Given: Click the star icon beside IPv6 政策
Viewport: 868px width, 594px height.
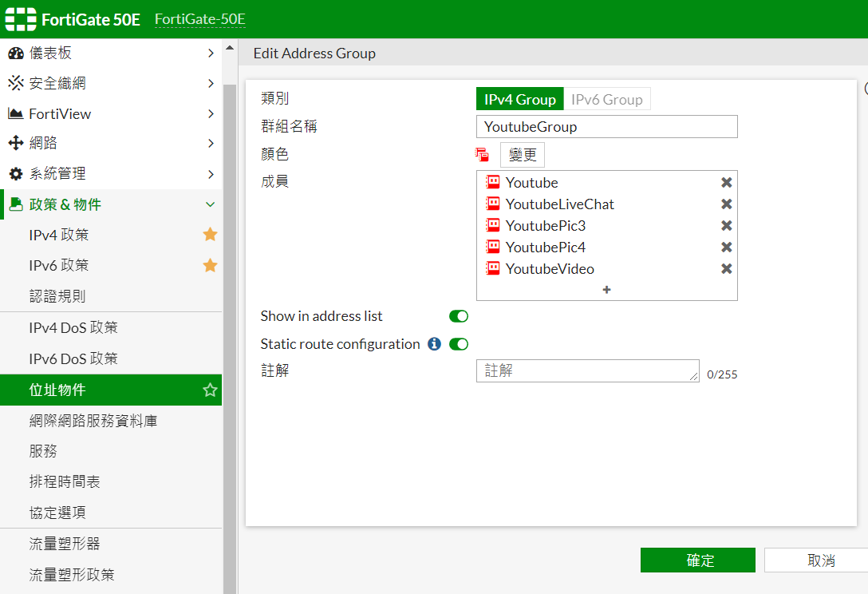Looking at the screenshot, I should click(210, 265).
